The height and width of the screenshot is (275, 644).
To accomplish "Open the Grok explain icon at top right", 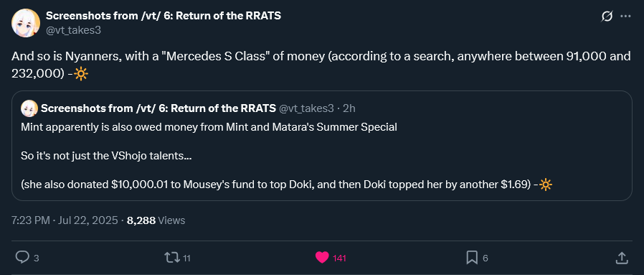I will tap(607, 17).
